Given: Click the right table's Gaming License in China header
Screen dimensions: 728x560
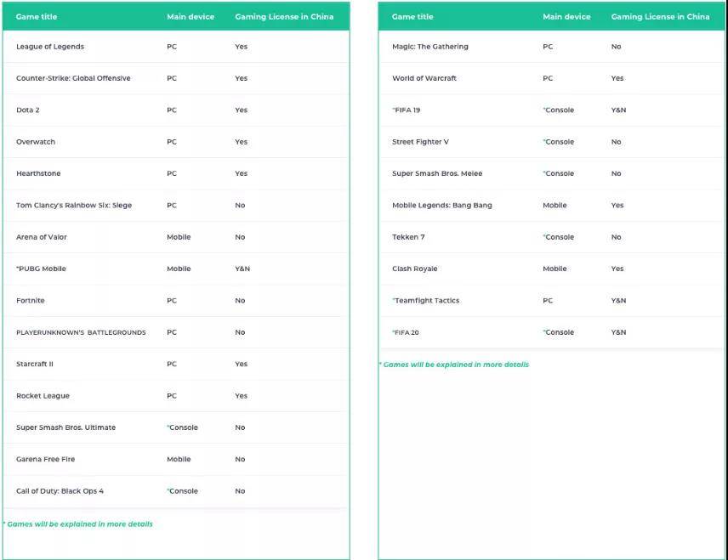Looking at the screenshot, I should (x=660, y=17).
